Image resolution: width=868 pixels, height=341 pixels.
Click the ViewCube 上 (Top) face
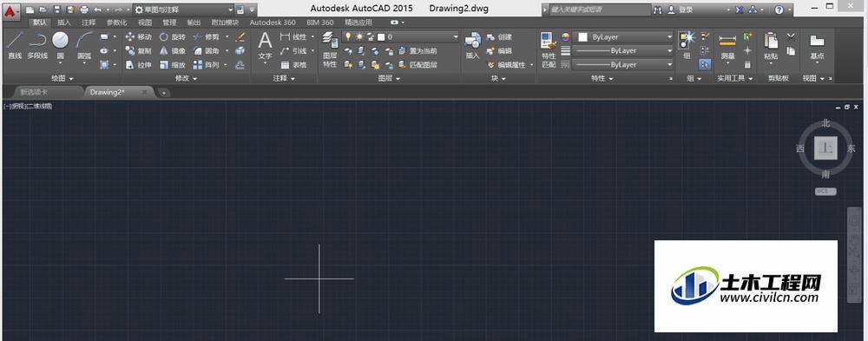pyautogui.click(x=825, y=148)
